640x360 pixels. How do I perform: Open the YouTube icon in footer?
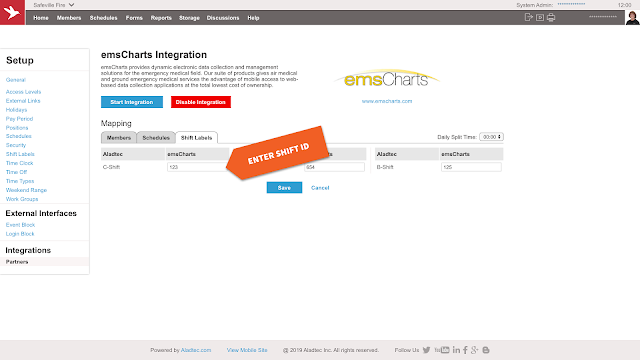click(x=442, y=350)
